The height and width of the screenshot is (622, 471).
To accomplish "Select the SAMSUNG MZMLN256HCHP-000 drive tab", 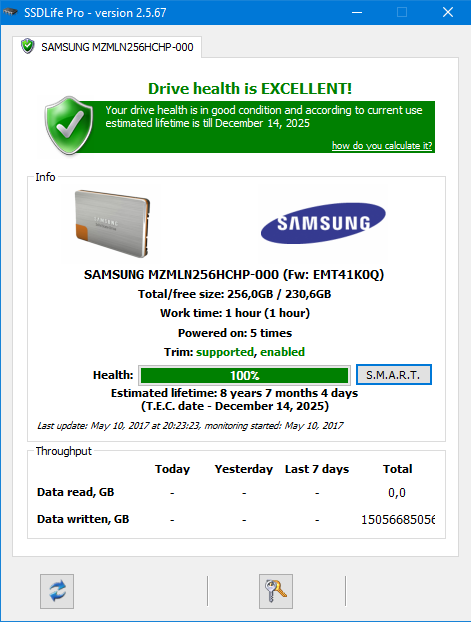I will pos(107,47).
